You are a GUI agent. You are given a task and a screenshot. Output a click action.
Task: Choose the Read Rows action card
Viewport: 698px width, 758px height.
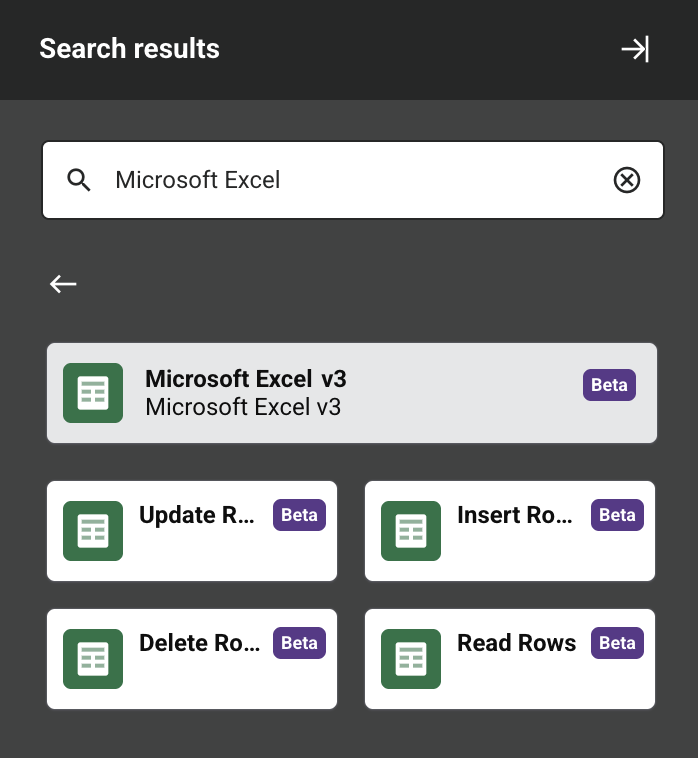coord(510,659)
